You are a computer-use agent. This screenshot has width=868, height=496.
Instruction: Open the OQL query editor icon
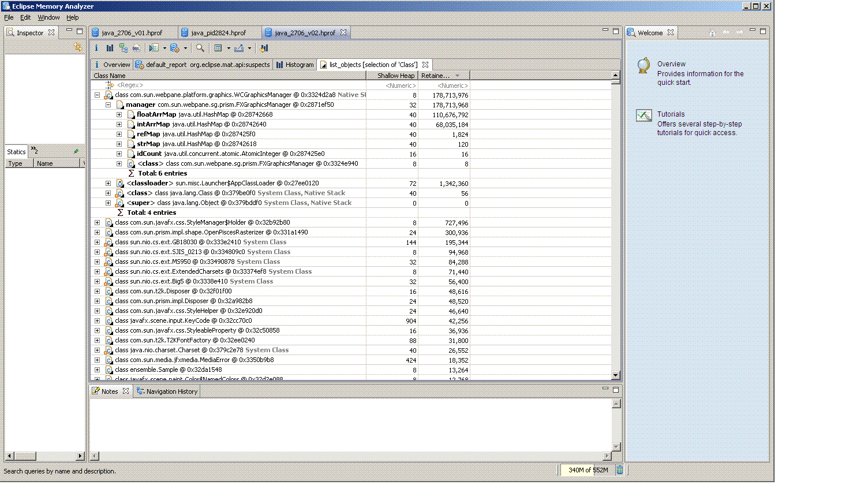(137, 49)
